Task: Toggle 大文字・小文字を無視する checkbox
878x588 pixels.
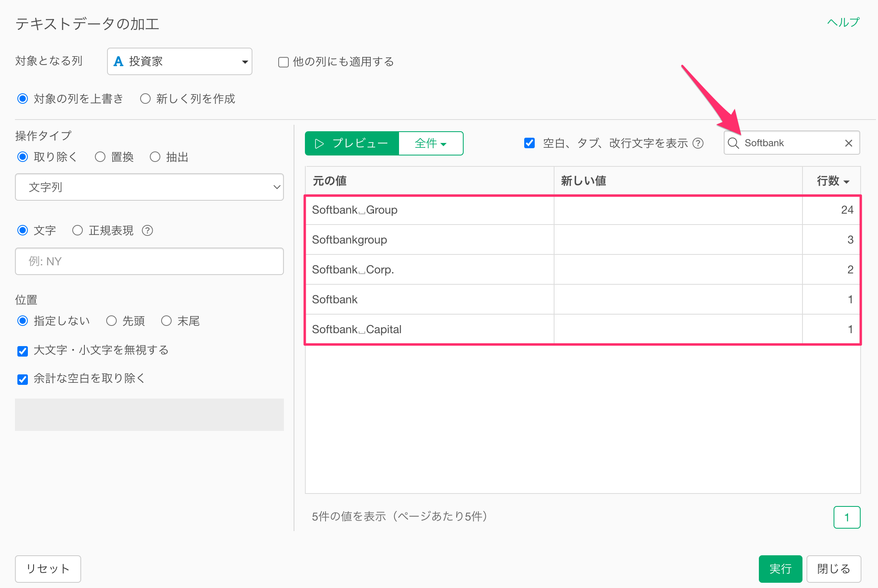Action: (x=23, y=351)
